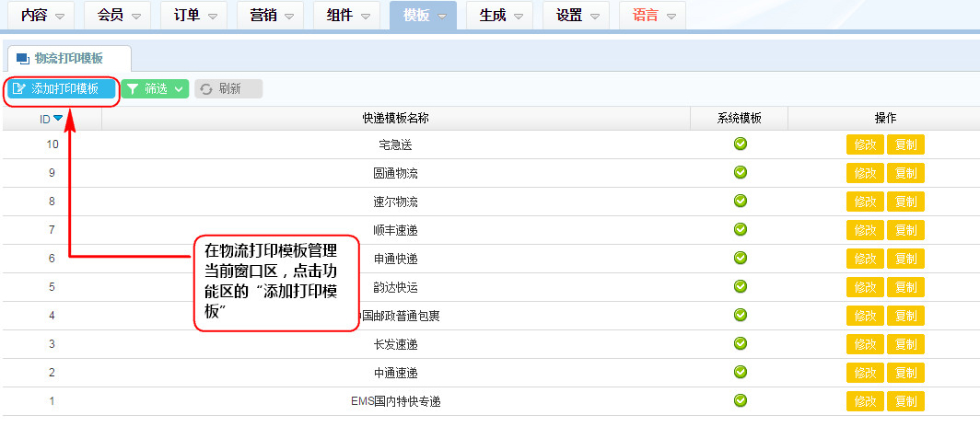This screenshot has width=980, height=427.
Task: Click the funnel icon on 筛选 button
Action: (x=133, y=89)
